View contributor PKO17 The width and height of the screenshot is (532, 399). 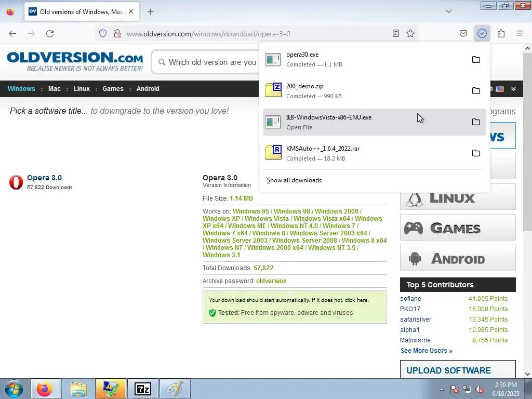[410, 309]
